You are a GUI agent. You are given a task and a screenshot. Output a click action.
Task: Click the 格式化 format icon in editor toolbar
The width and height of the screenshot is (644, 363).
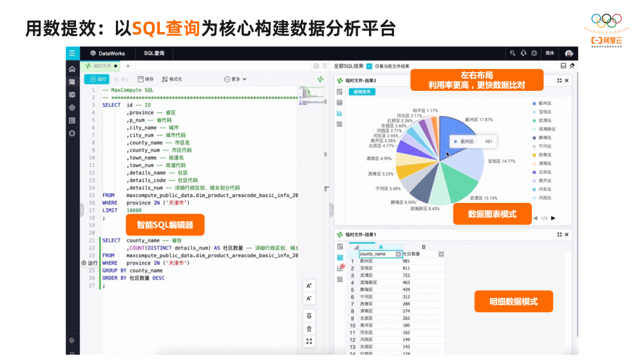point(172,79)
